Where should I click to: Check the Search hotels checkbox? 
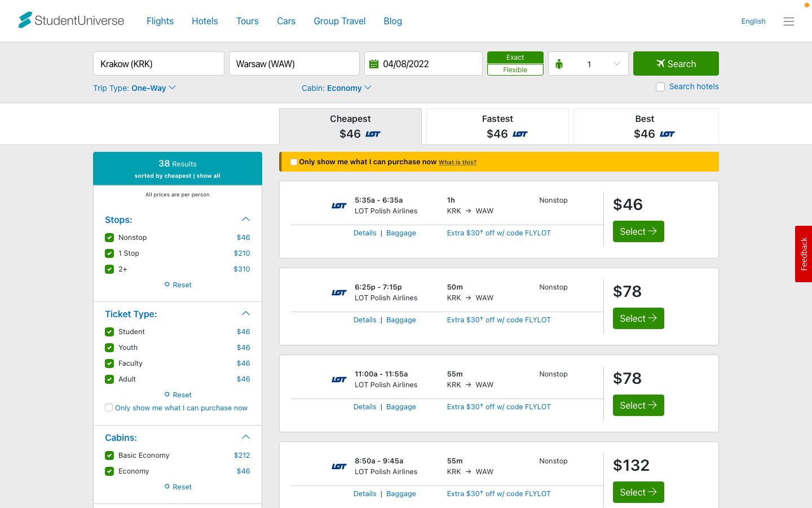660,87
